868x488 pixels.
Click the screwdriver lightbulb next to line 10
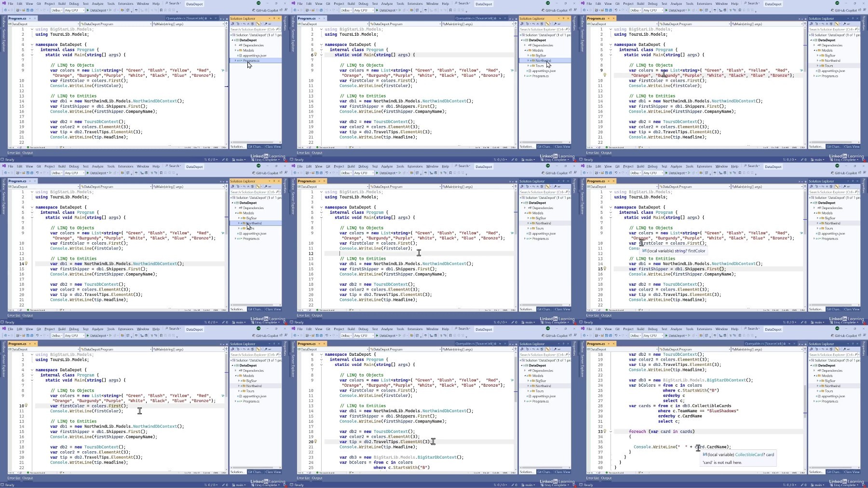click(26, 405)
